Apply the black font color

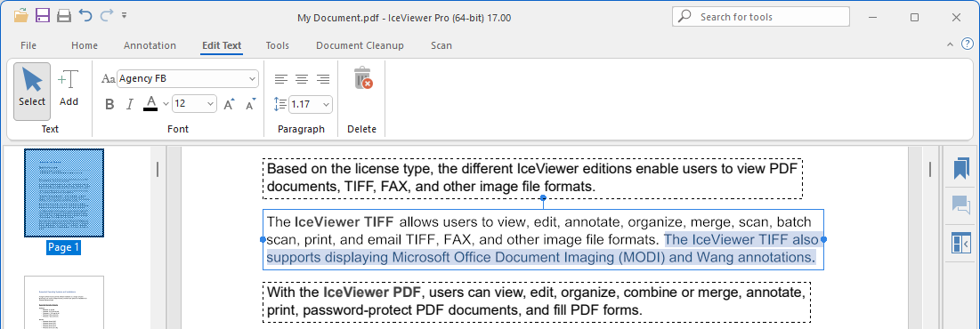(150, 104)
